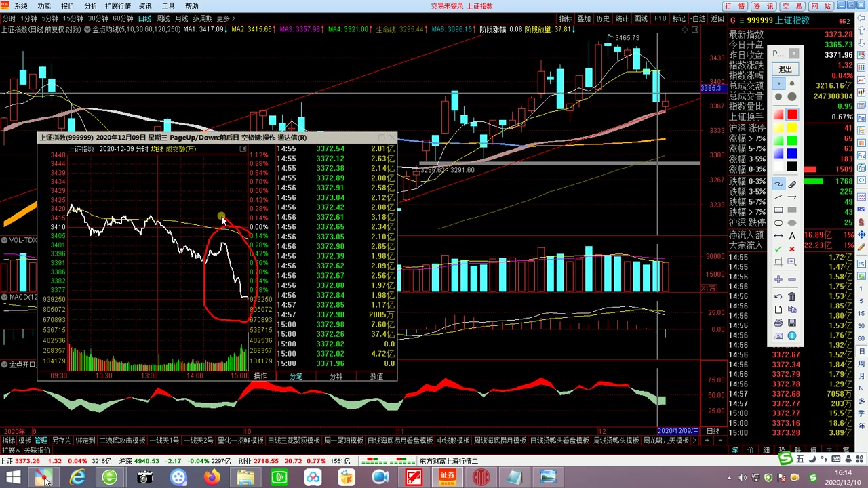Select the solid red color swatch

coord(792,115)
